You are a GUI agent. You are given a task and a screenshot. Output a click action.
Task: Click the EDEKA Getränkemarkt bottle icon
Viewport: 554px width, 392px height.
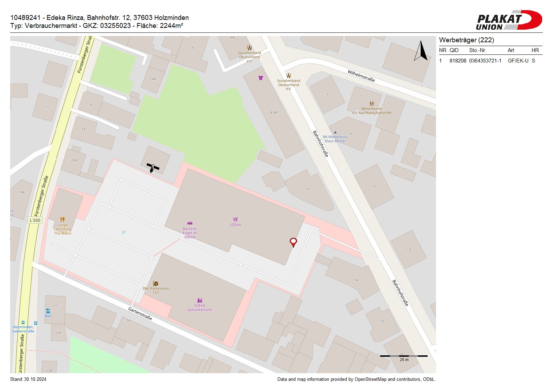(x=200, y=300)
